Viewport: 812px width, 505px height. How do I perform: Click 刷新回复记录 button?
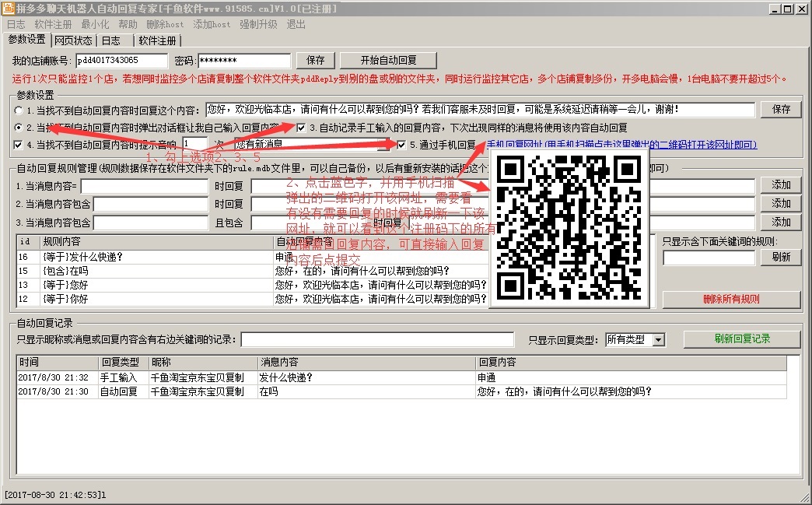(742, 338)
